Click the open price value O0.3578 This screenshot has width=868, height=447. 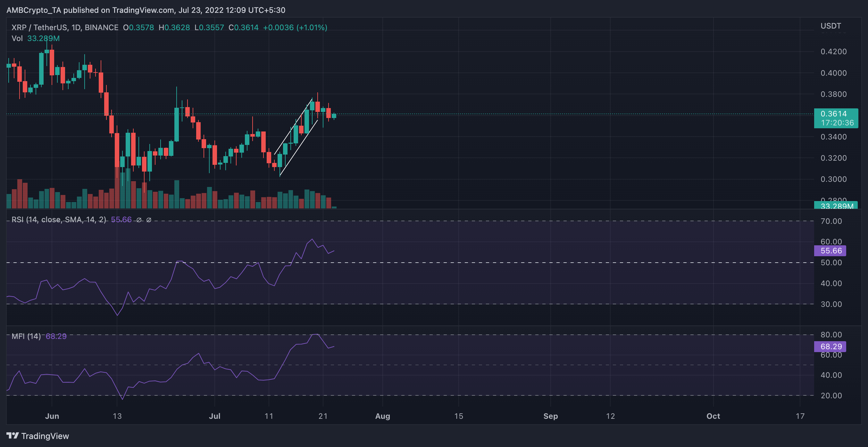[x=138, y=28]
